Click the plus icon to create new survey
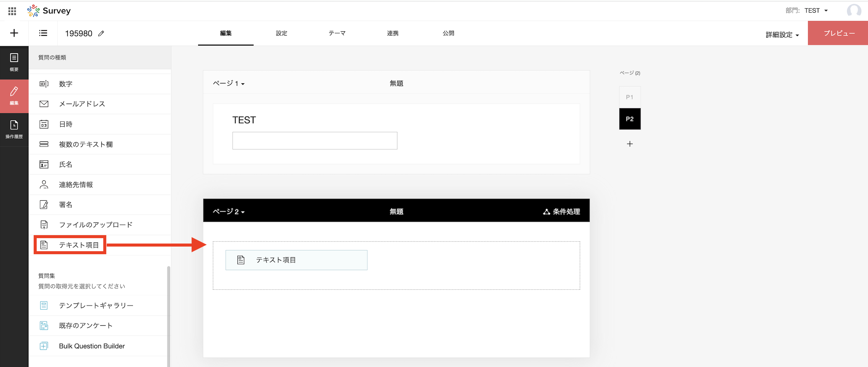The width and height of the screenshot is (868, 367). coord(14,33)
